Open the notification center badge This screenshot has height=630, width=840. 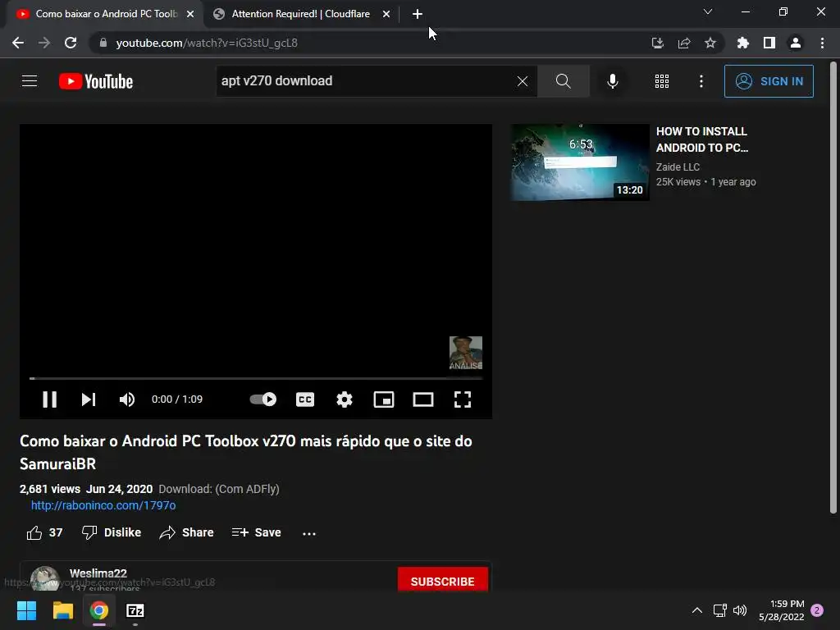pyautogui.click(x=817, y=610)
